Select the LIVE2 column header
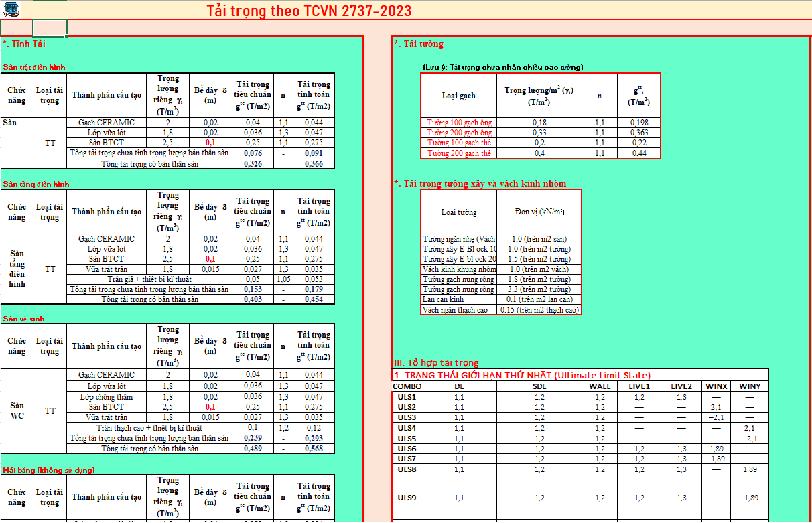The image size is (812, 523). click(x=681, y=386)
